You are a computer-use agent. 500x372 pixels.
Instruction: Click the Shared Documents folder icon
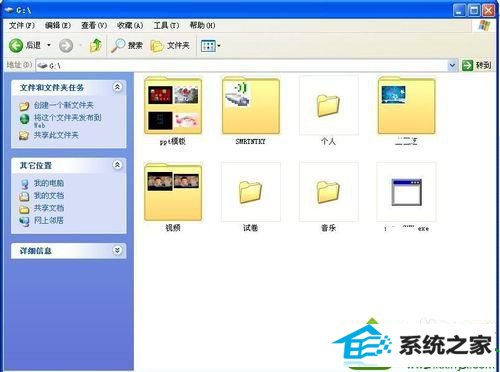click(x=24, y=209)
